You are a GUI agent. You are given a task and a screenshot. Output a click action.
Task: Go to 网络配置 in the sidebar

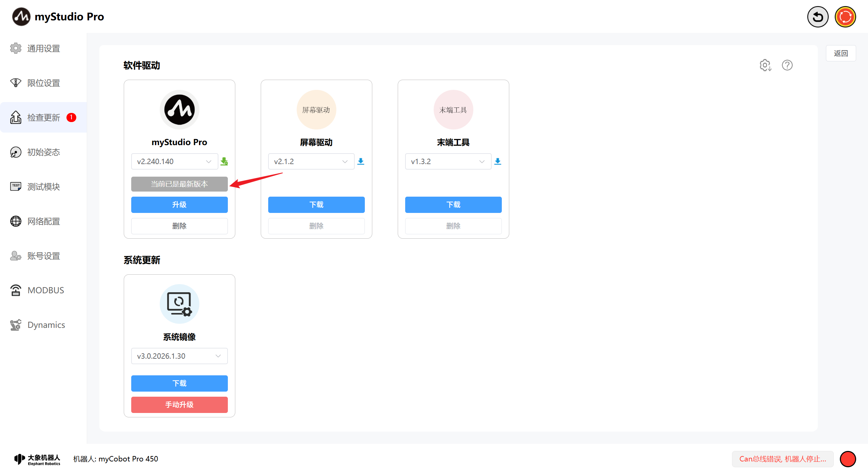tap(43, 221)
